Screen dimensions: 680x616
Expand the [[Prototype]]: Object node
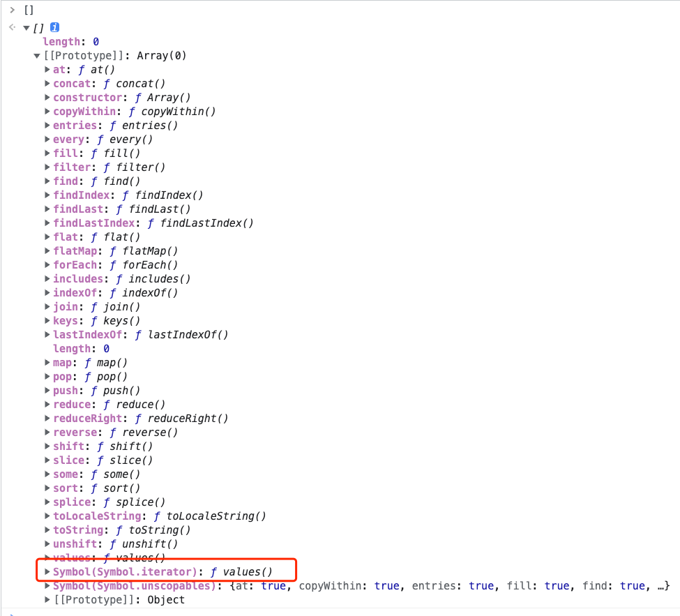(x=47, y=599)
